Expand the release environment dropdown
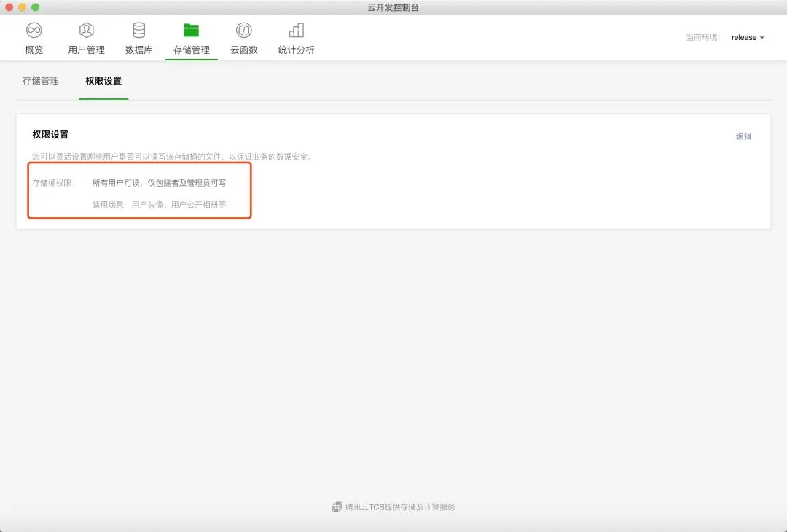 [748, 38]
